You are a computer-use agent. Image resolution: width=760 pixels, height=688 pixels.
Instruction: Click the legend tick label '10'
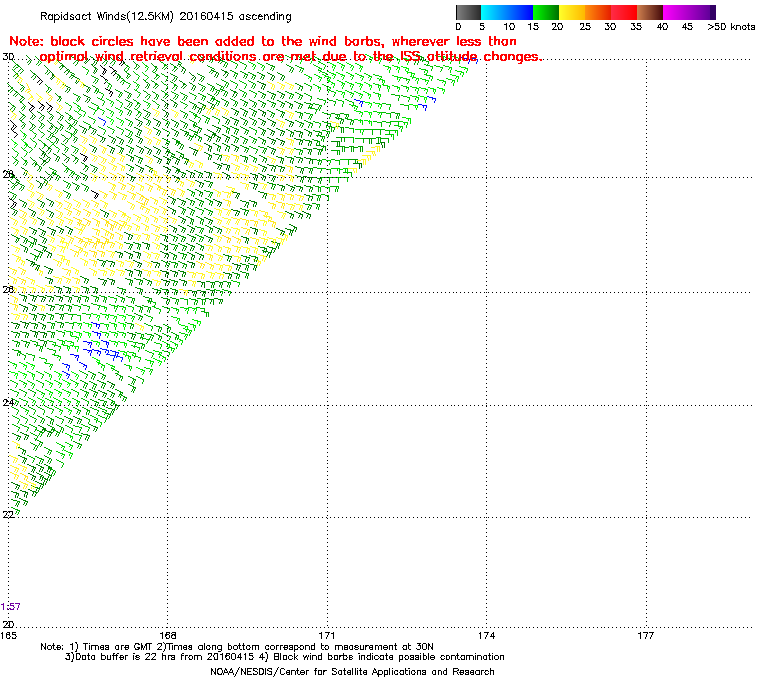pyautogui.click(x=509, y=27)
